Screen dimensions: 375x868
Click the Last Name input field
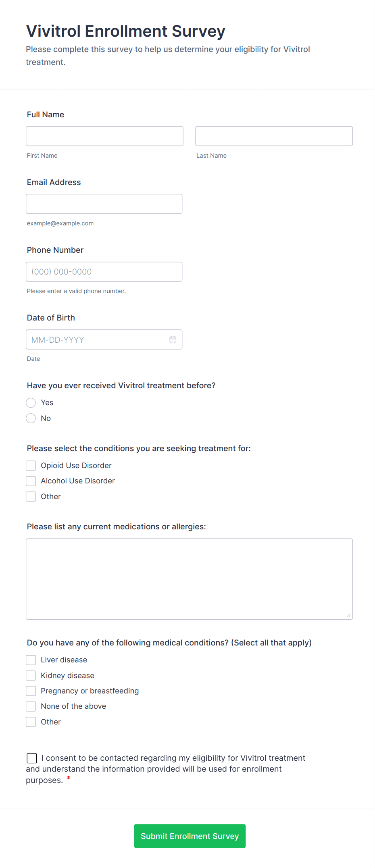click(274, 136)
